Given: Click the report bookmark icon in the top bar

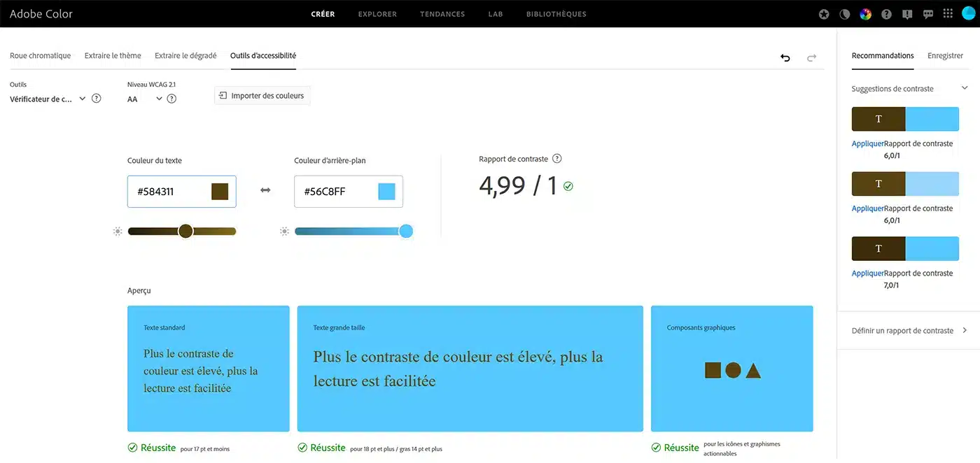Looking at the screenshot, I should (x=907, y=13).
